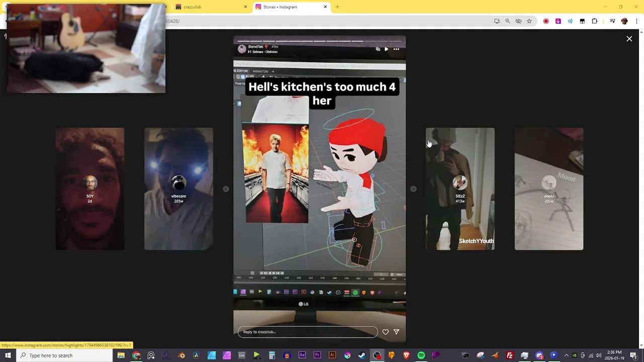Viewport: 644px width, 362px height.
Task: Unmute the story audio
Action: pos(378,49)
